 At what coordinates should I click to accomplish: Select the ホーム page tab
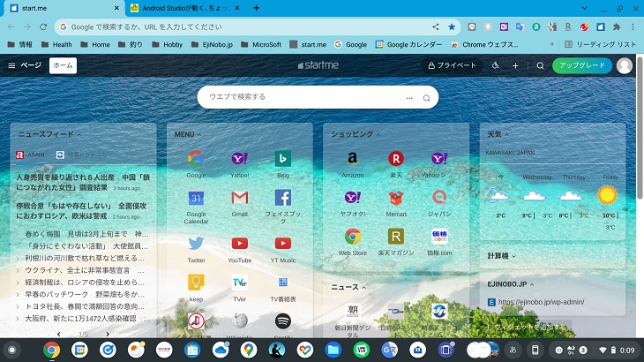tap(63, 65)
